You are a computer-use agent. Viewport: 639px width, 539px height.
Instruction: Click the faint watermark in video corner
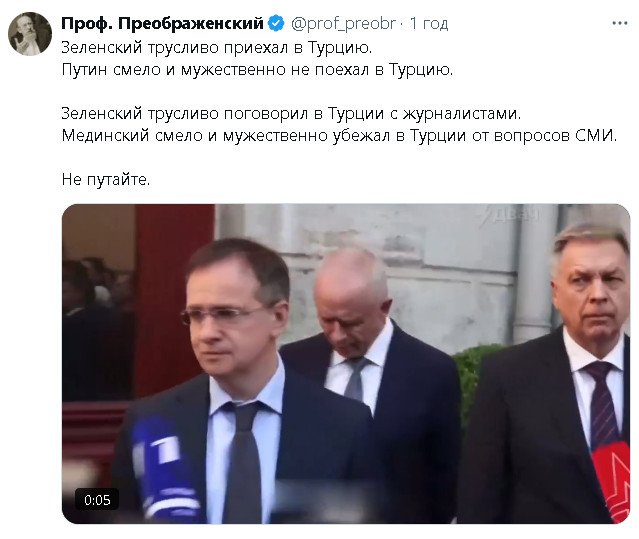click(513, 215)
